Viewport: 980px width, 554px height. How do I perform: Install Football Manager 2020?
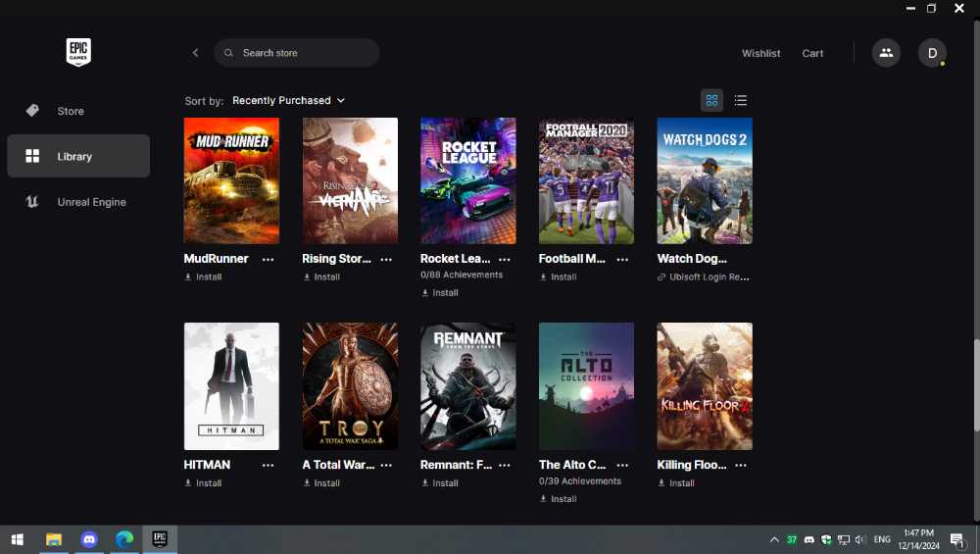558,277
